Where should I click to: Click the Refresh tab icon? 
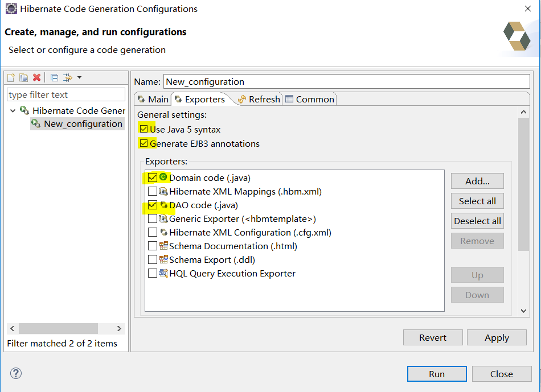[242, 100]
